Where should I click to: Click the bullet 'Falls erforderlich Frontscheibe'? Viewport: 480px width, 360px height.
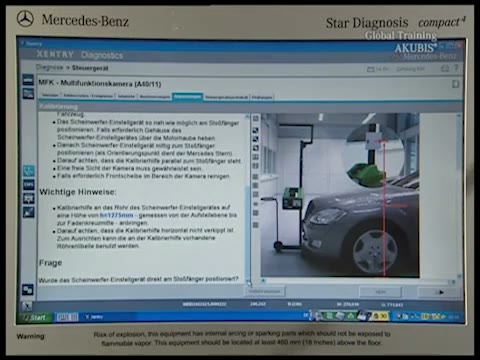tap(143, 176)
